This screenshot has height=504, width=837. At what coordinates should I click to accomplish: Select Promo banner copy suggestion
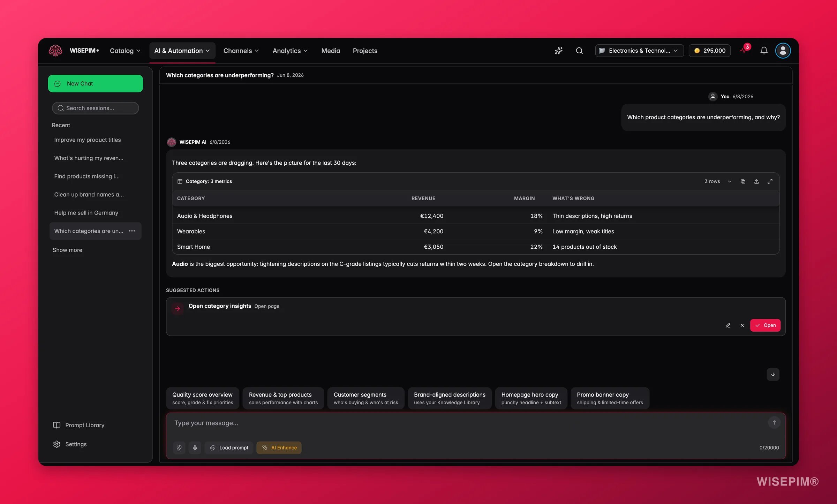click(610, 398)
